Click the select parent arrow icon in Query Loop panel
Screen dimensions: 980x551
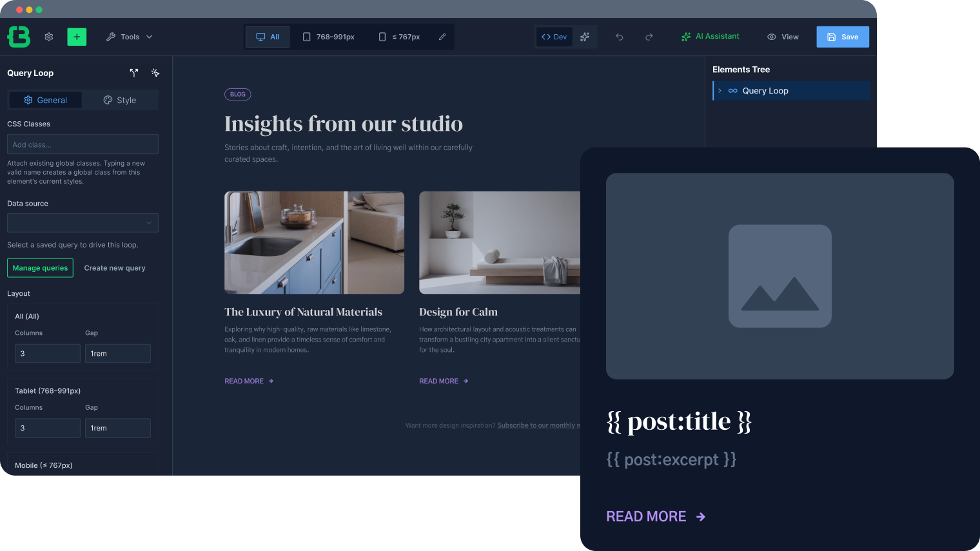(x=134, y=73)
